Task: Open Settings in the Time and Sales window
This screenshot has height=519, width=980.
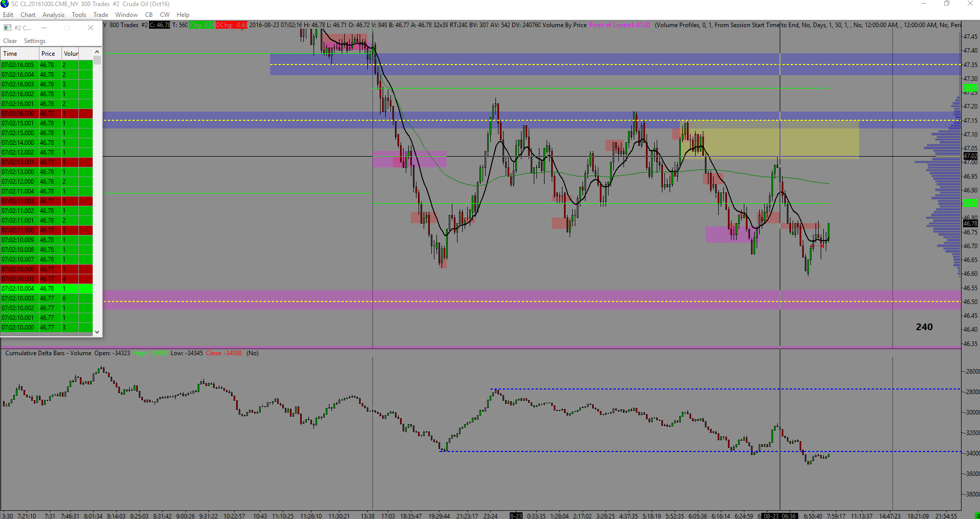Action: tap(35, 41)
